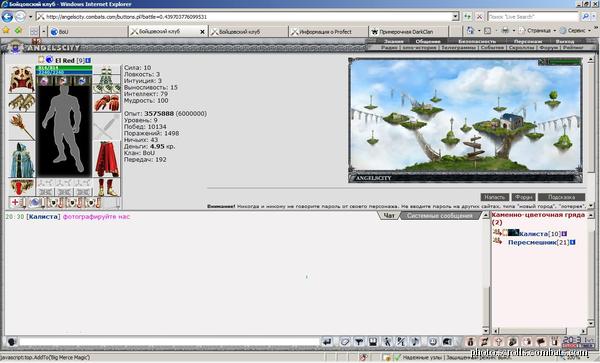Viewport: 600px width, 363px height.
Task: Open the smileys face icon
Action: (x=433, y=342)
